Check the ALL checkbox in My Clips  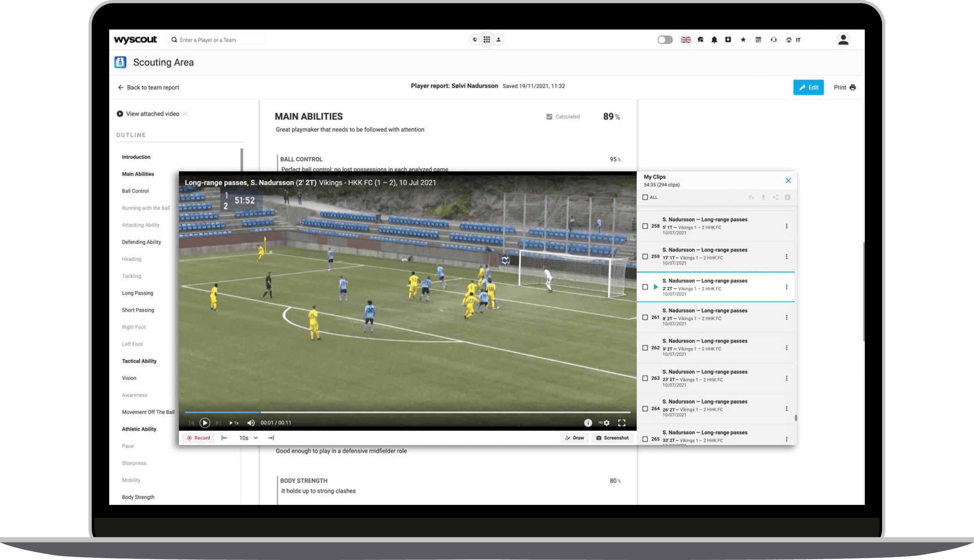(646, 197)
